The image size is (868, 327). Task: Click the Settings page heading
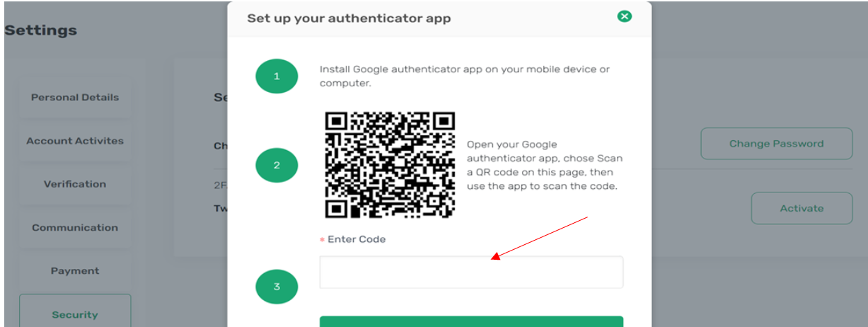point(41,30)
